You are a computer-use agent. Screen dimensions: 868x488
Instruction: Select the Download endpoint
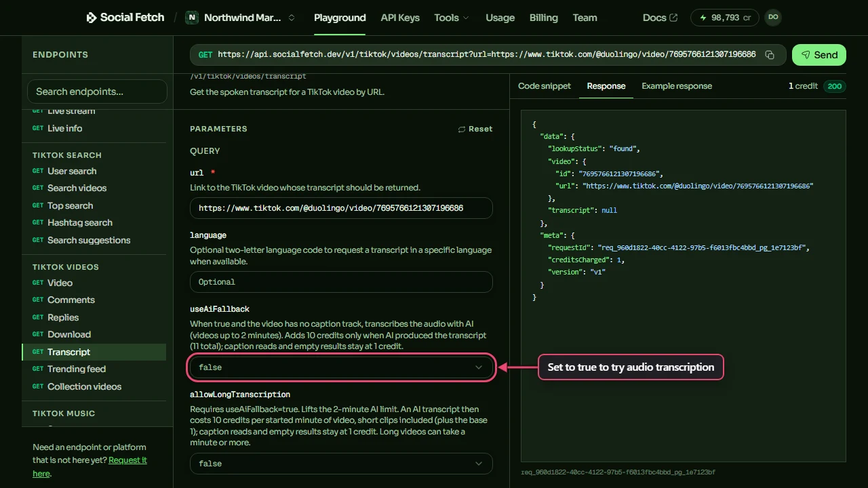click(94, 334)
